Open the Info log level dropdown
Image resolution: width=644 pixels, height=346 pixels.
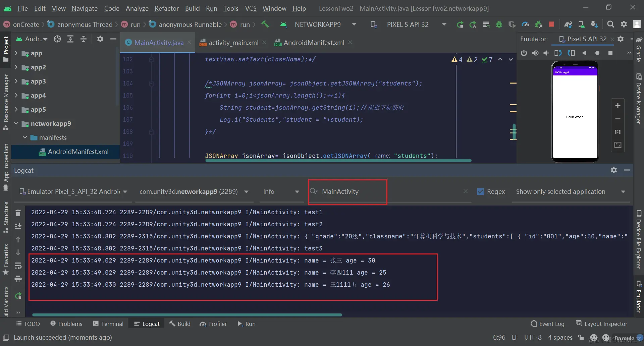(x=281, y=191)
